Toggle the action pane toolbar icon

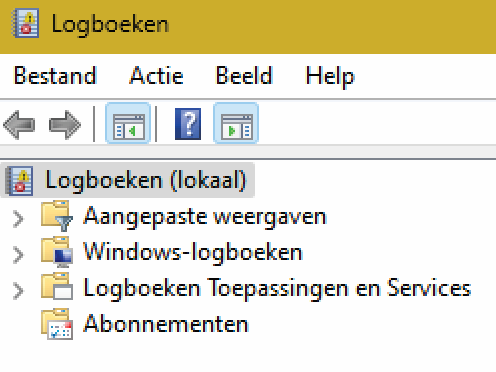(x=236, y=124)
